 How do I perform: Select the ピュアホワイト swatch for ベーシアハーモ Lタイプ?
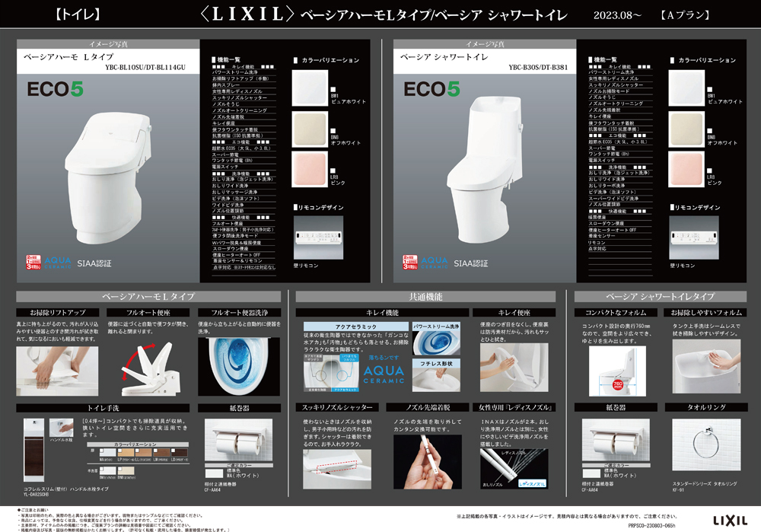pyautogui.click(x=310, y=88)
